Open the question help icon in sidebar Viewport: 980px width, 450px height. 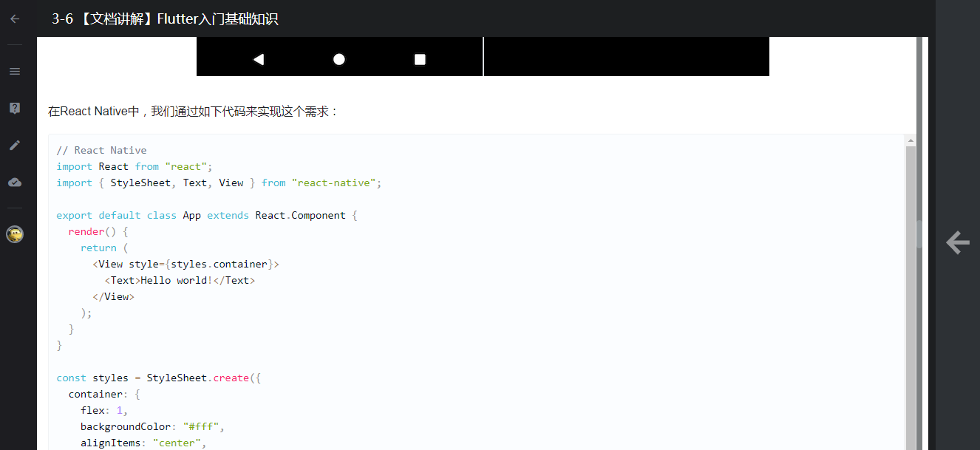15,108
